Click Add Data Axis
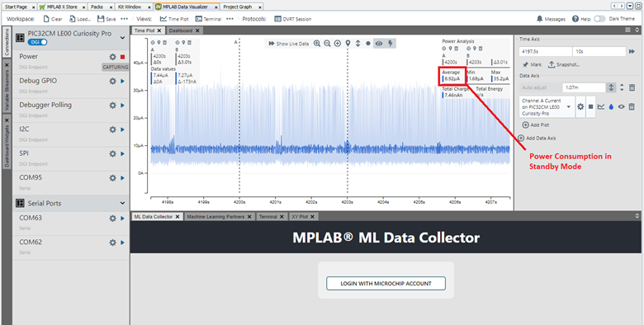Screen dimensions: 644x325 537,139
